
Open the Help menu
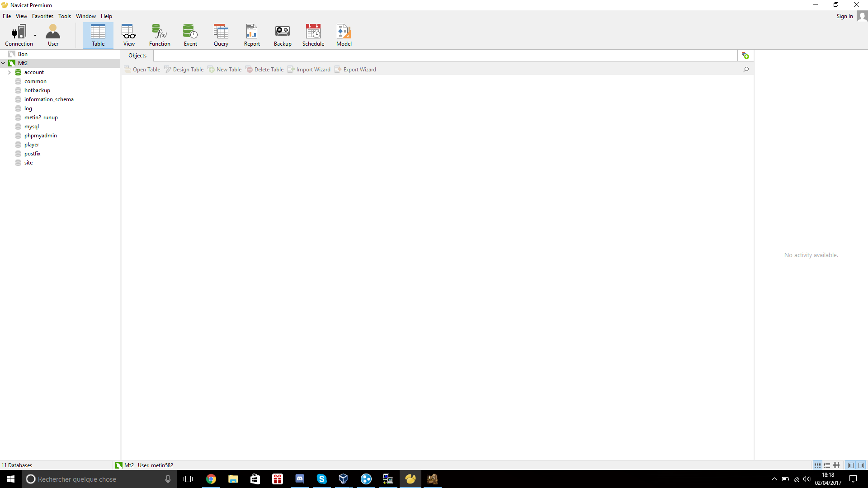[106, 16]
